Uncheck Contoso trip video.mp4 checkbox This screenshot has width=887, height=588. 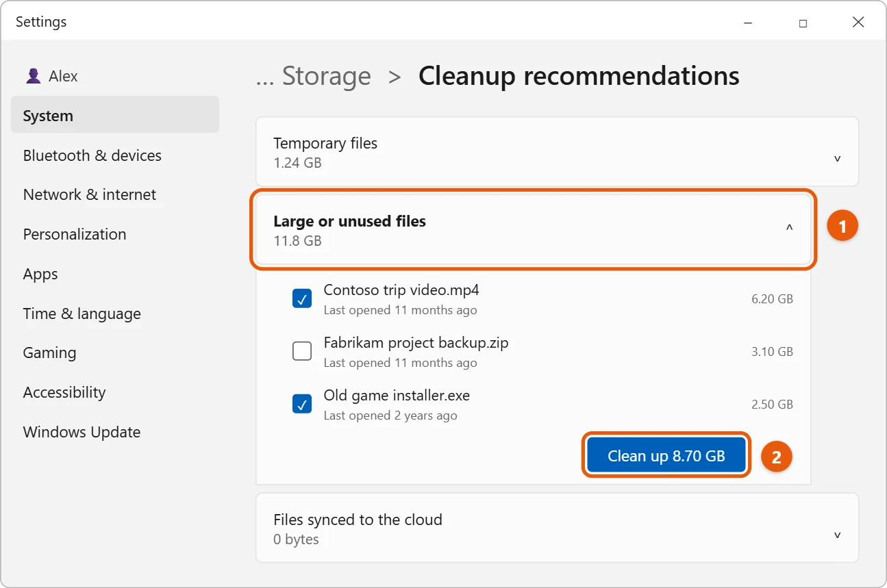(302, 298)
